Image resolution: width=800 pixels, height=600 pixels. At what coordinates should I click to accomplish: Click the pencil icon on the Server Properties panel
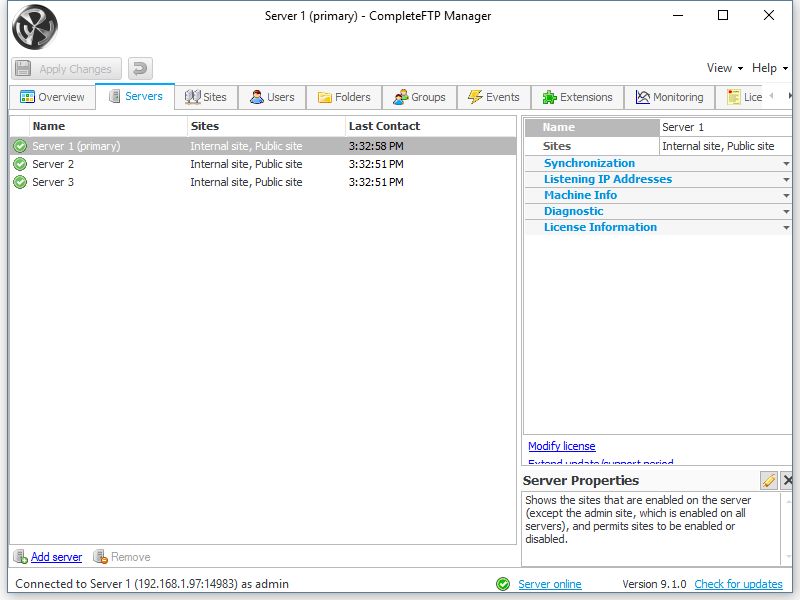tap(768, 481)
